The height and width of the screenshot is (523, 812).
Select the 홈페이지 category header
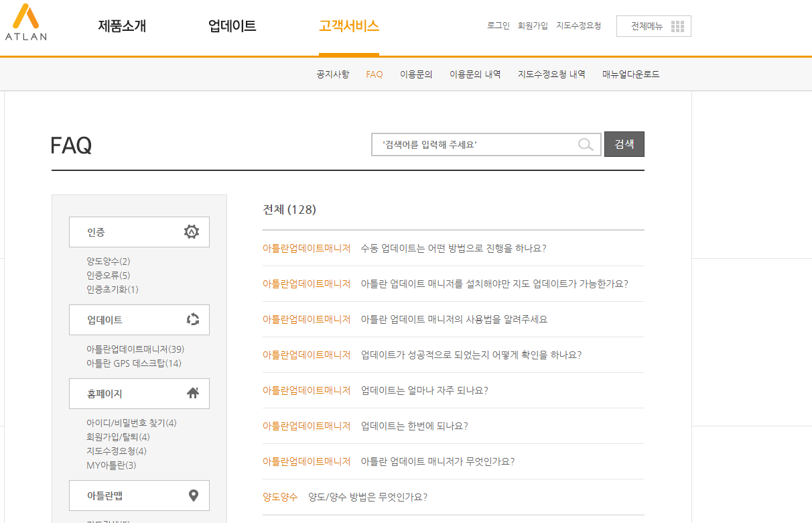[139, 394]
